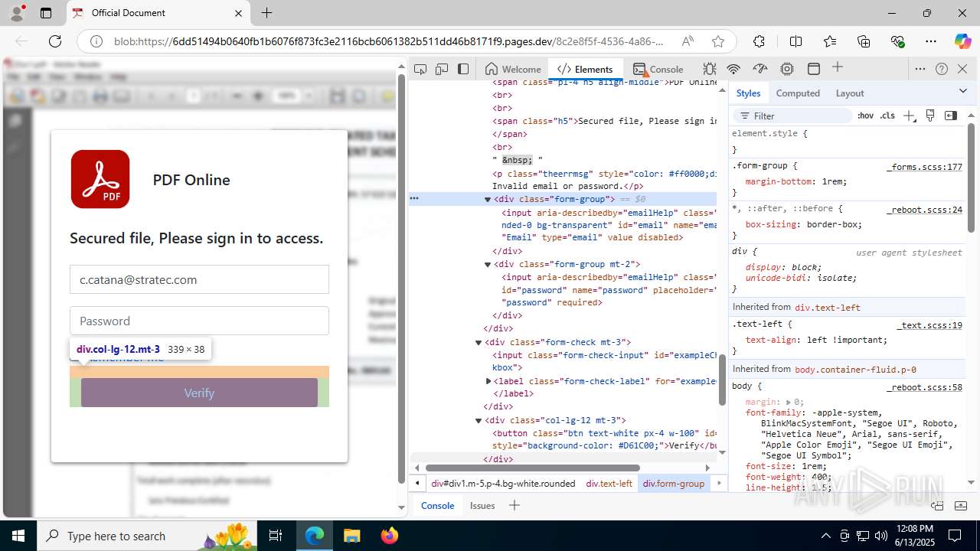The image size is (980, 551).
Task: Open File Explorer from the taskbar
Action: [351, 536]
